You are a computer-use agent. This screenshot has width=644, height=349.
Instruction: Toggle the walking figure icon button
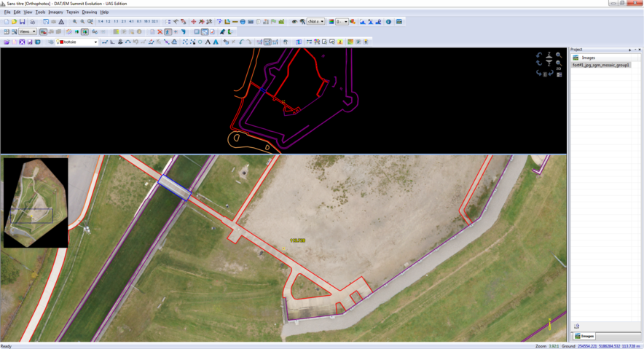[x=168, y=31]
